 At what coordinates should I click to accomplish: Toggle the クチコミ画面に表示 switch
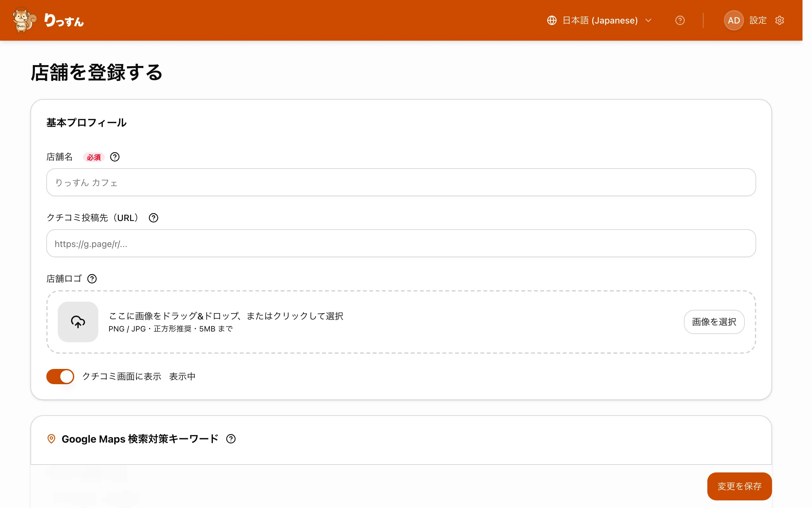coord(60,376)
